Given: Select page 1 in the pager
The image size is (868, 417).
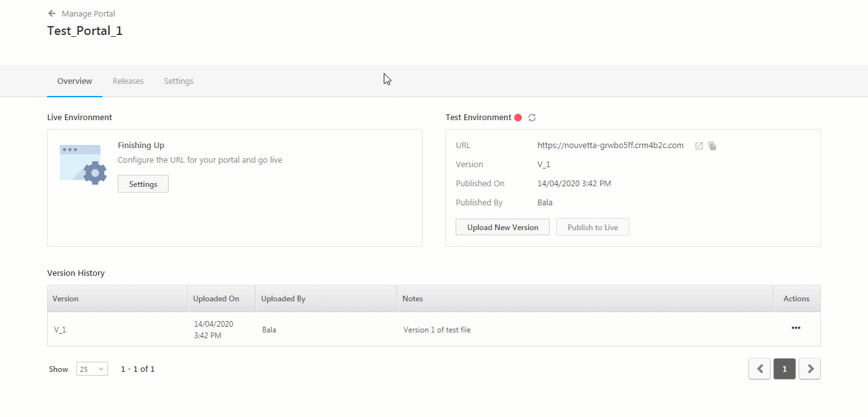Looking at the screenshot, I should click(x=784, y=369).
